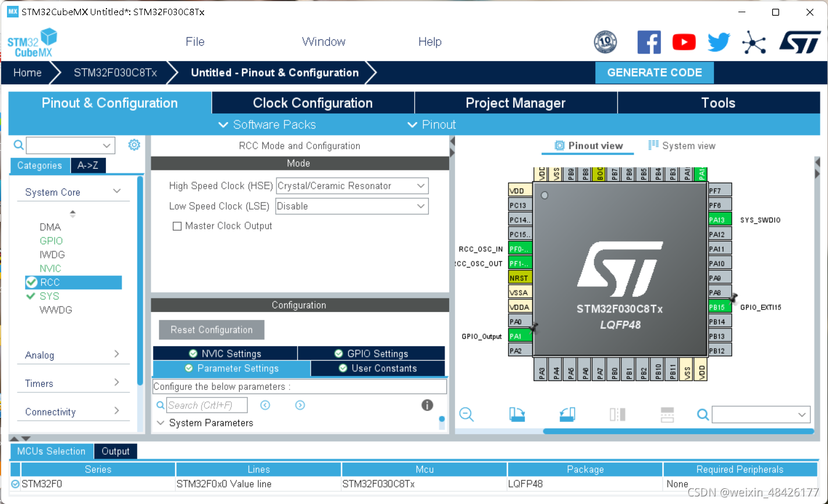Click the ST logo in header
Viewport: 828px width, 504px height.
pos(800,42)
